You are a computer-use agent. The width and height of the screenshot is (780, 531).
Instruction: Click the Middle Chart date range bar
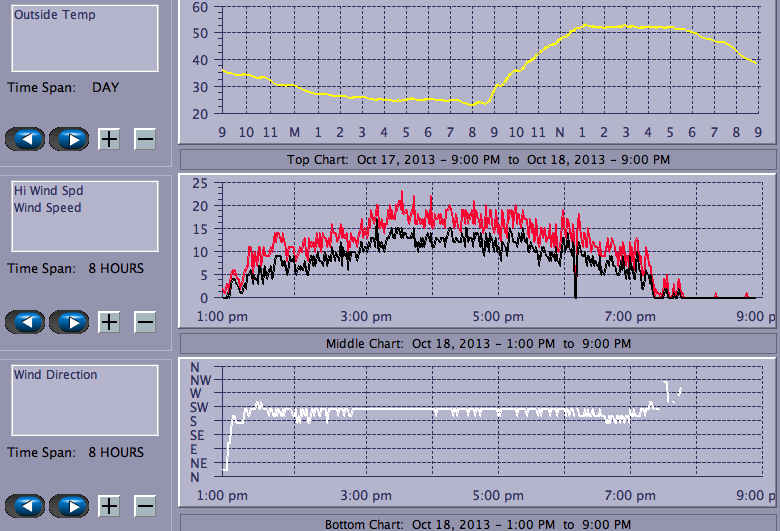click(478, 343)
